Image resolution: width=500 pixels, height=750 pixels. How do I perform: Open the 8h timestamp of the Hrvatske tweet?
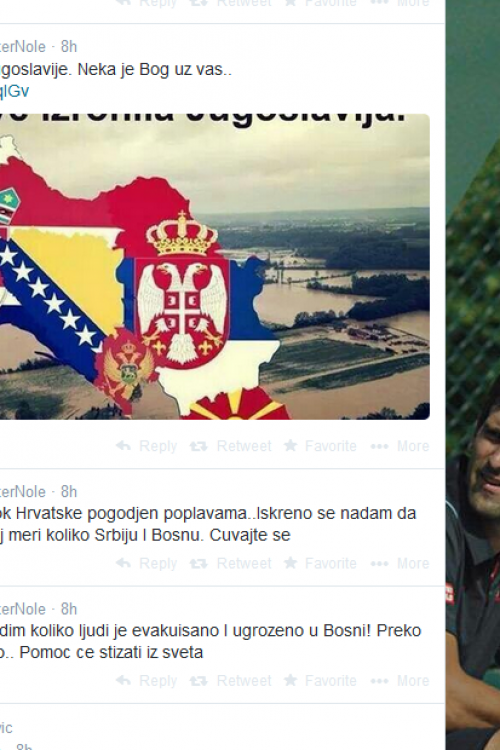tap(69, 492)
